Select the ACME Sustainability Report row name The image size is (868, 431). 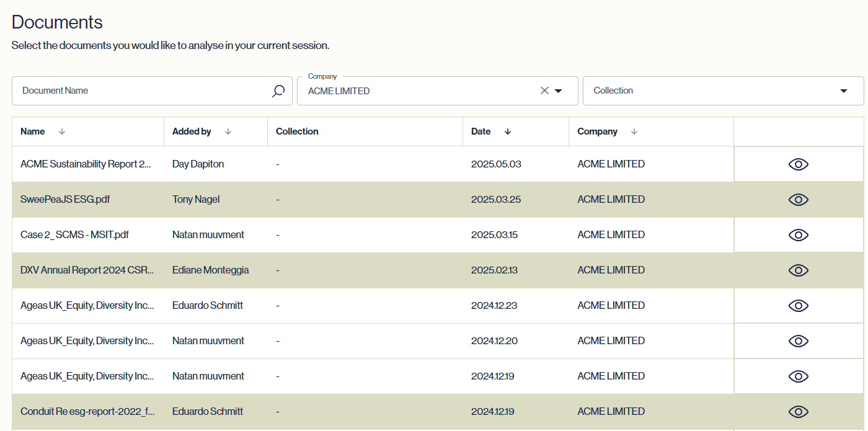[x=86, y=164]
